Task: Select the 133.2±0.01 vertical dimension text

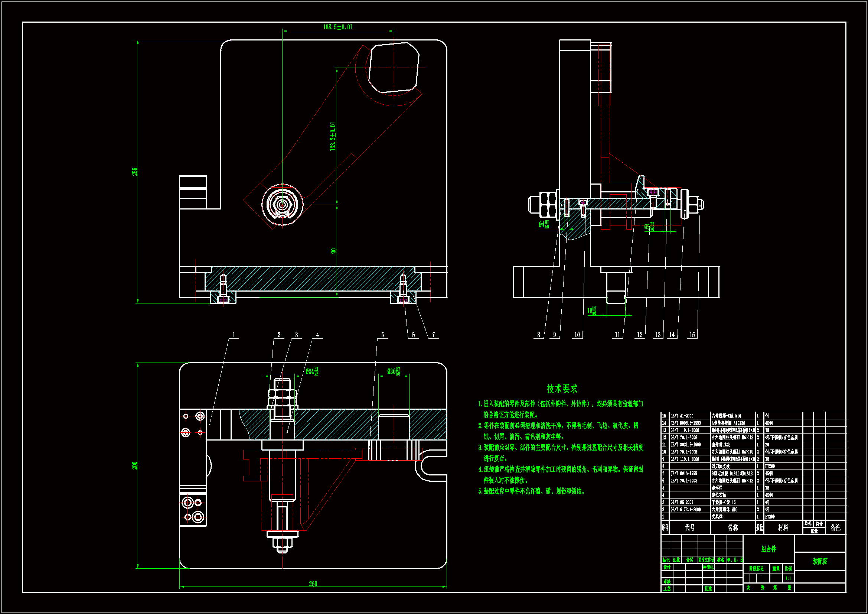Action: [333, 137]
